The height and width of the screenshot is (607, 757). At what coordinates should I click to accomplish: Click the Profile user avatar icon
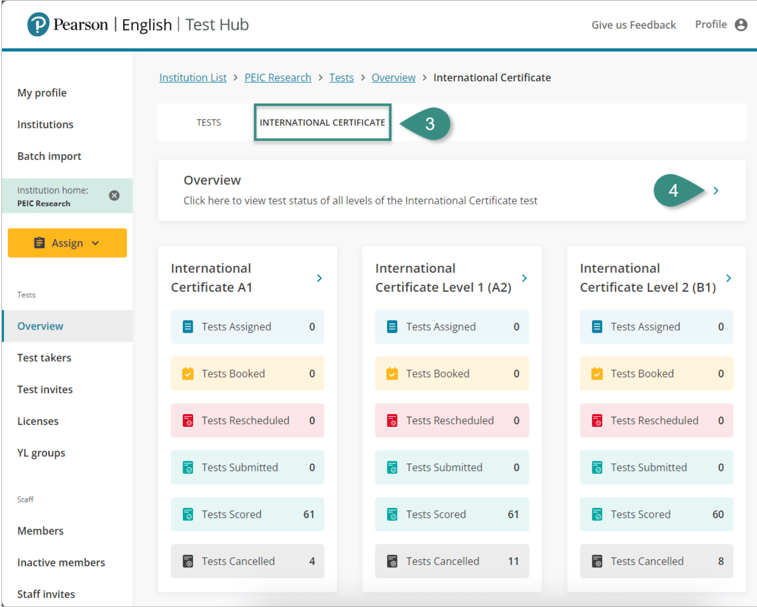(x=740, y=25)
